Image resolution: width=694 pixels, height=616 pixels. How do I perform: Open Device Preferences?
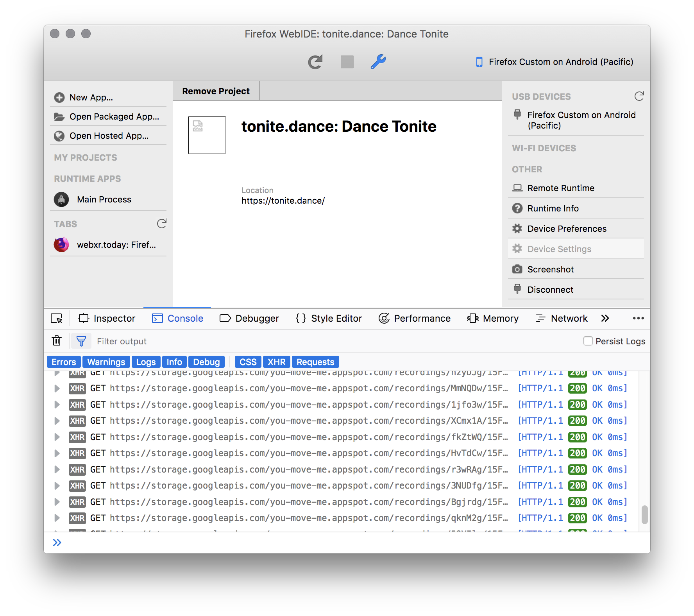(x=576, y=229)
